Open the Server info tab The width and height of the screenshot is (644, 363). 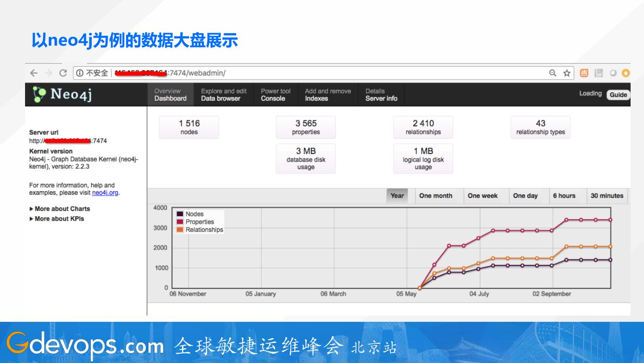[381, 95]
